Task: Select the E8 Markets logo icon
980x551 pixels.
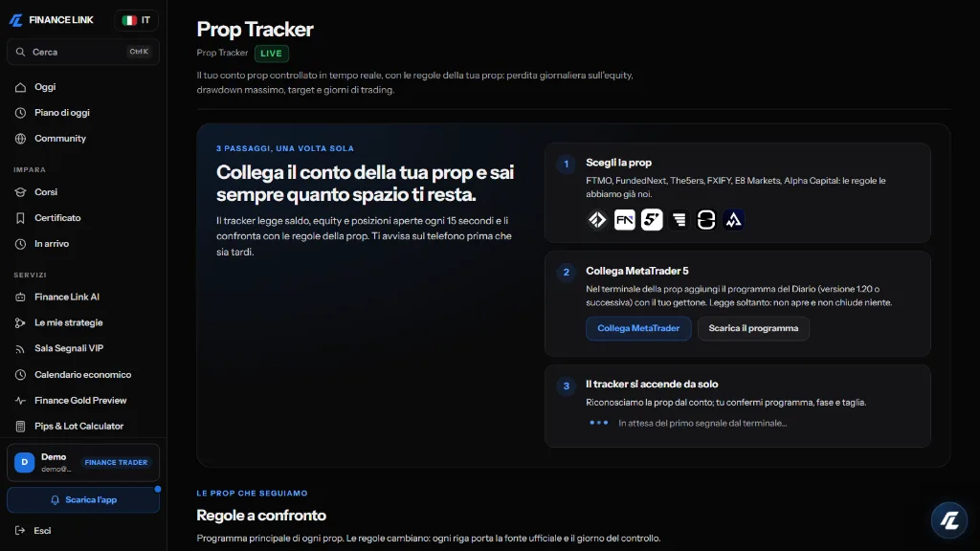Action: 706,220
